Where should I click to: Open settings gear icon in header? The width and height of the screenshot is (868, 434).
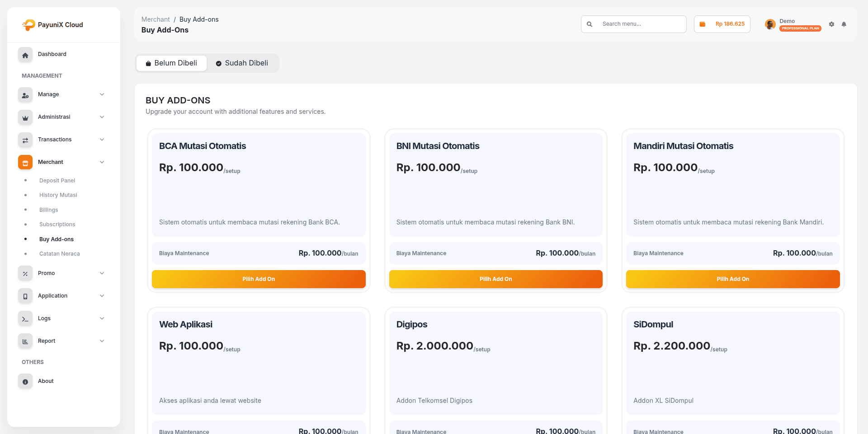click(831, 24)
